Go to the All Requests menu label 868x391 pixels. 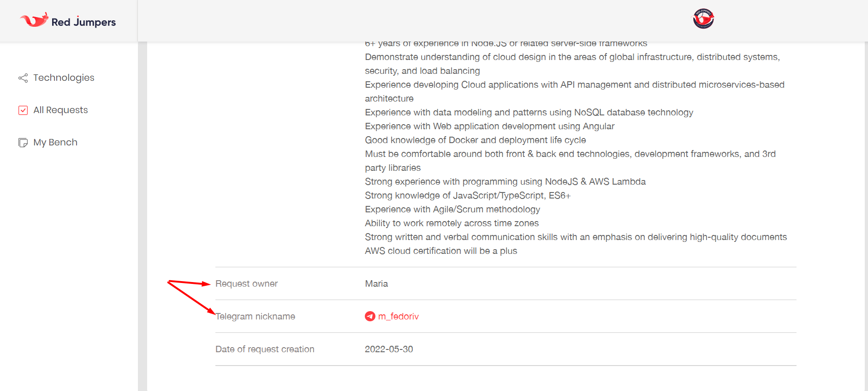click(x=60, y=110)
